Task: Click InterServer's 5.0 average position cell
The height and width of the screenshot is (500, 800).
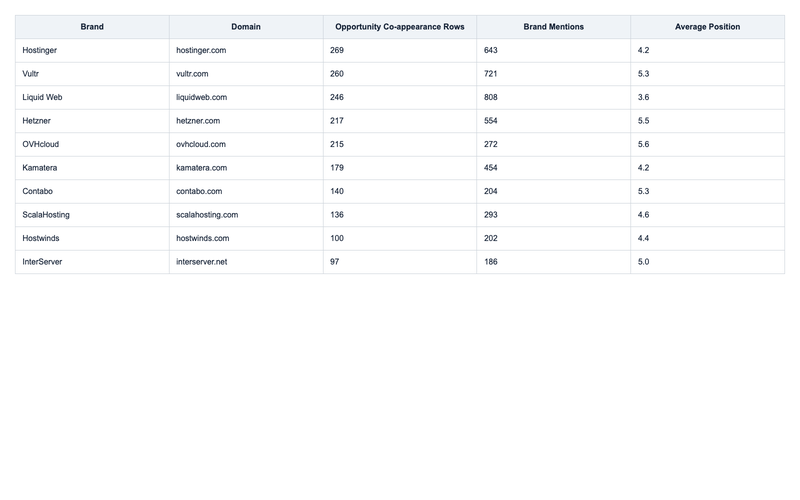Action: coord(707,262)
